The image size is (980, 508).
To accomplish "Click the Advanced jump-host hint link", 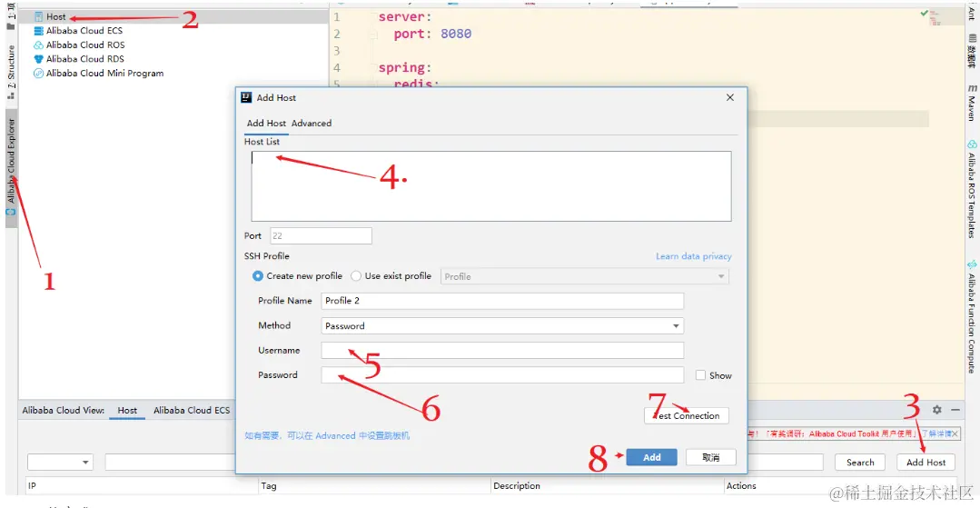I will coord(327,435).
